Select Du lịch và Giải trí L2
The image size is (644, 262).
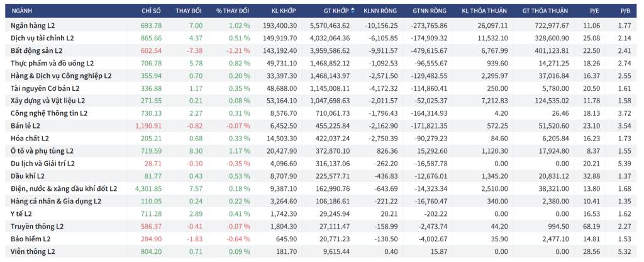[43, 164]
